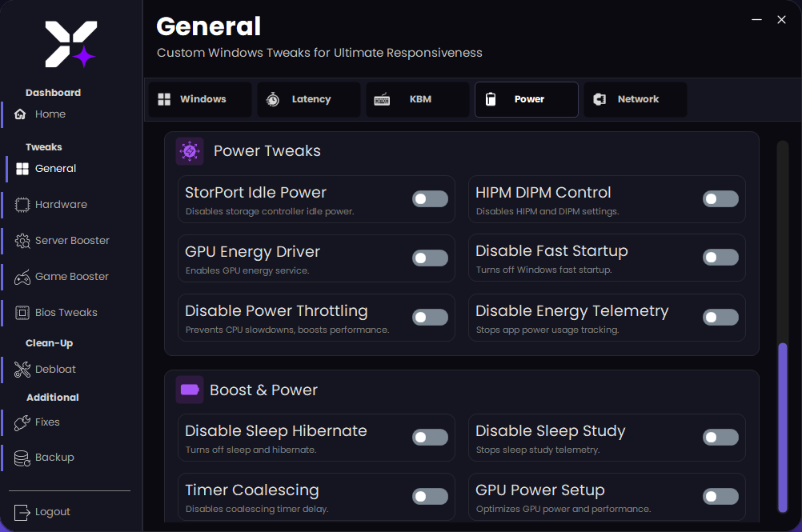This screenshot has width=802, height=532.
Task: Open Backup via the database icon
Action: coord(21,457)
